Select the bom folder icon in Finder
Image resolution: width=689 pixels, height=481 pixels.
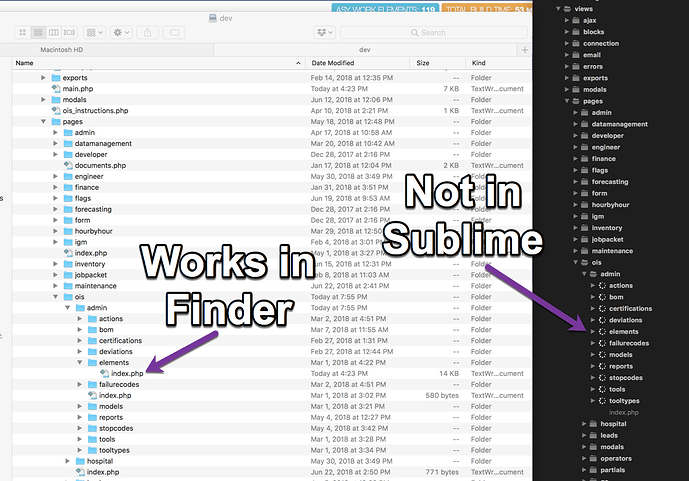pyautogui.click(x=92, y=329)
